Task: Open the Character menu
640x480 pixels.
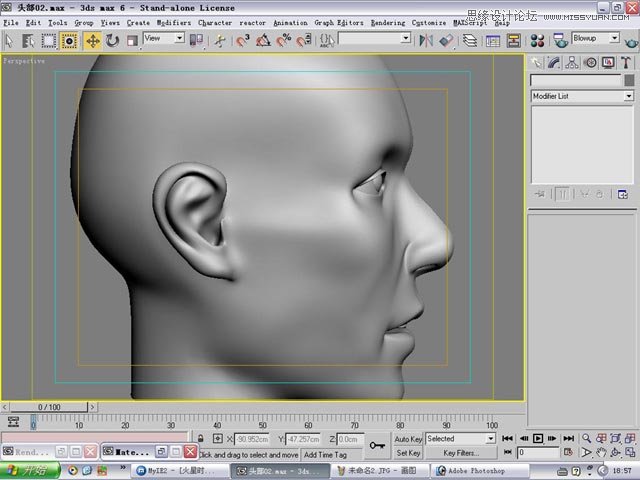Action: pyautogui.click(x=215, y=23)
